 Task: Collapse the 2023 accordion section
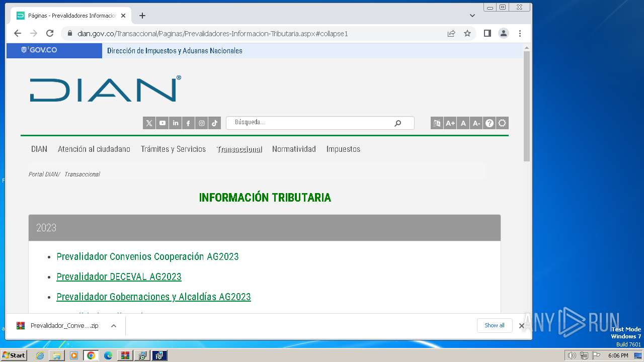coord(265,228)
